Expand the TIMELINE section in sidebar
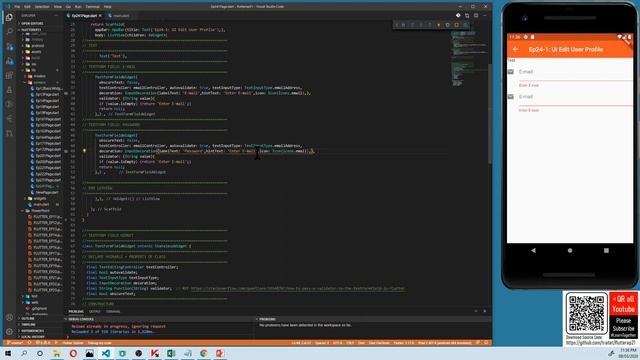 point(29,324)
